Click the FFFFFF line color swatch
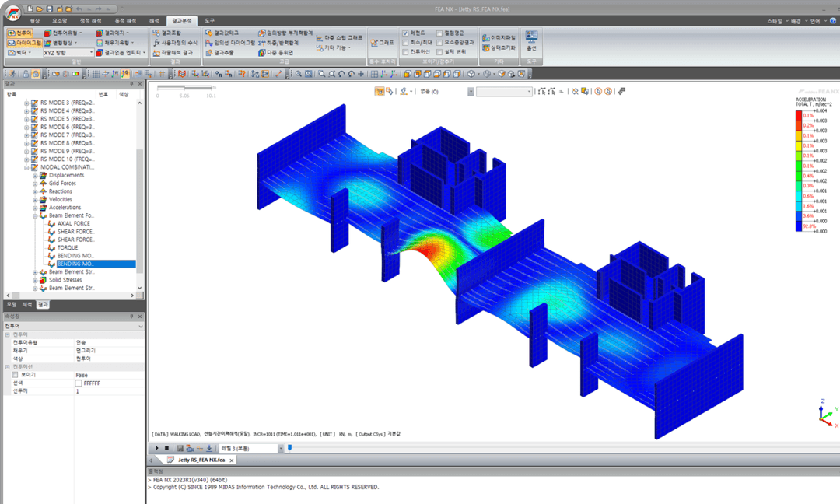The height and width of the screenshot is (504, 840). coord(79,383)
